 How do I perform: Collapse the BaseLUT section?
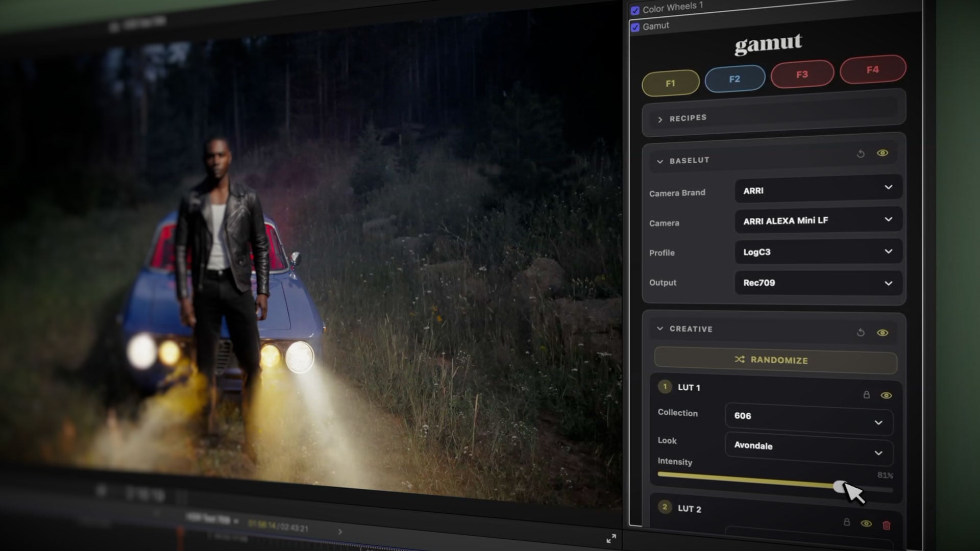(x=660, y=161)
